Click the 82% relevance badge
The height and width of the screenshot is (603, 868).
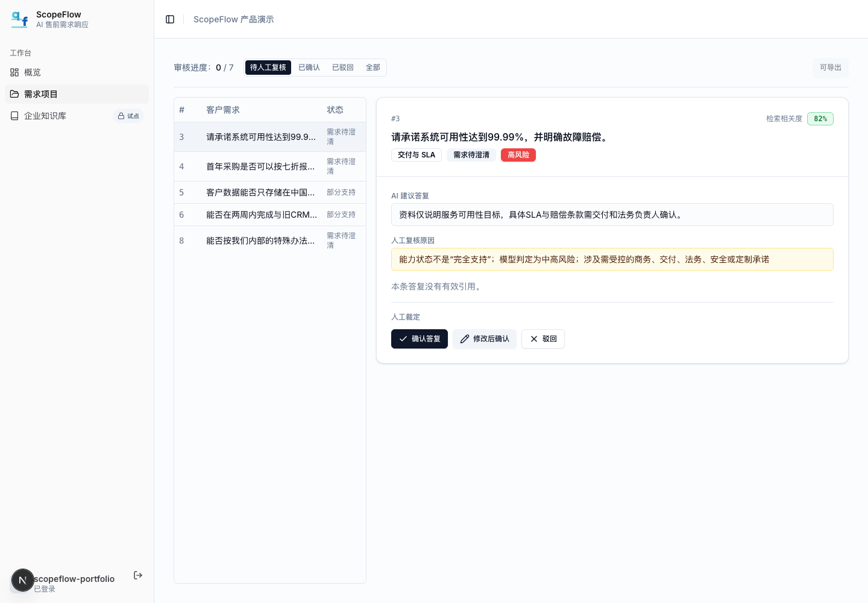click(x=820, y=119)
